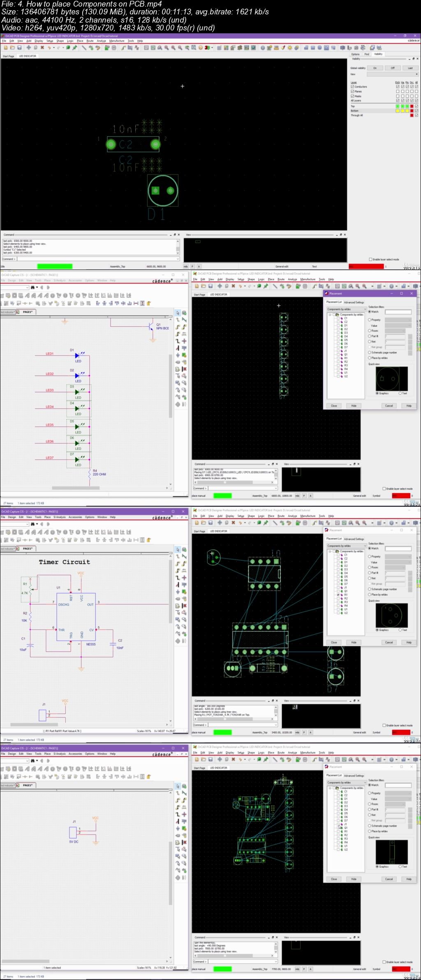
Task: Click the Save icon in the LED-strip frame PCB toolbar
Action: (210, 286)
